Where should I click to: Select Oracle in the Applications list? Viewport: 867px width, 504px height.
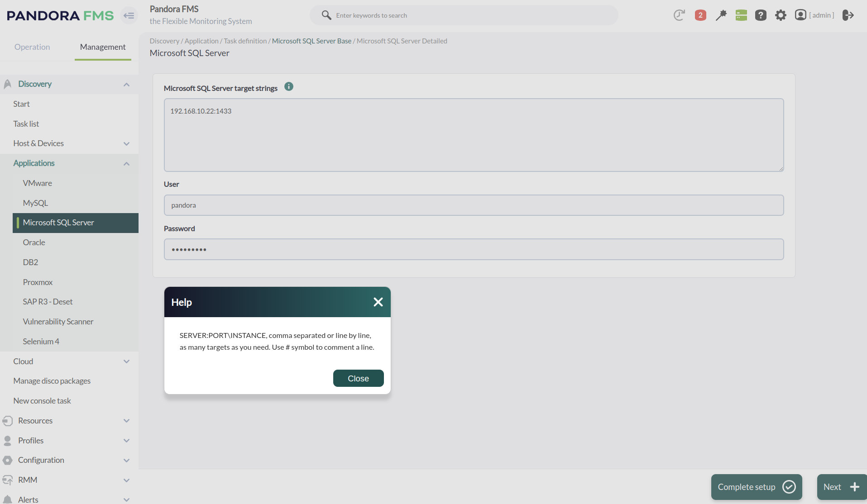pyautogui.click(x=34, y=242)
